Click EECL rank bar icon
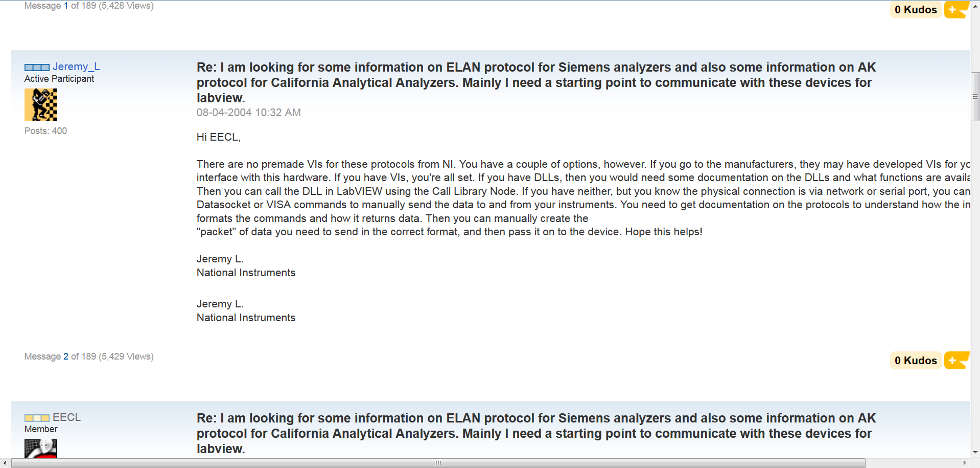This screenshot has height=468, width=980. (37, 418)
